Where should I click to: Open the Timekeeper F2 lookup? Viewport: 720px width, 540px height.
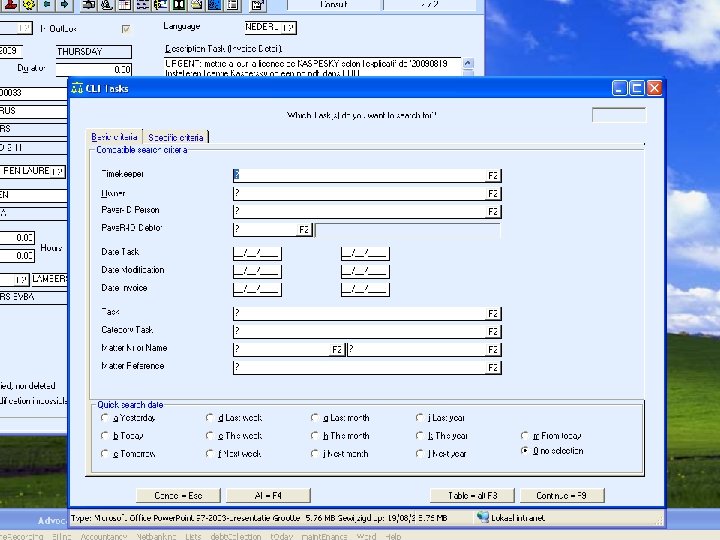[493, 175]
